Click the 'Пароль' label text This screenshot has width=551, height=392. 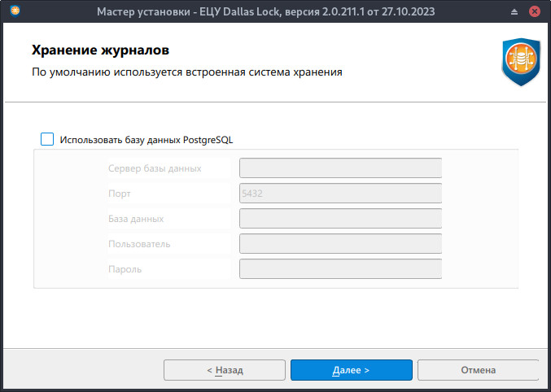click(125, 269)
